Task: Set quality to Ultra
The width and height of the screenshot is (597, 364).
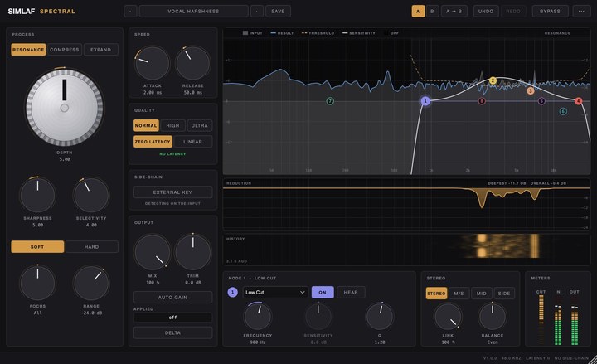Action: [200, 125]
